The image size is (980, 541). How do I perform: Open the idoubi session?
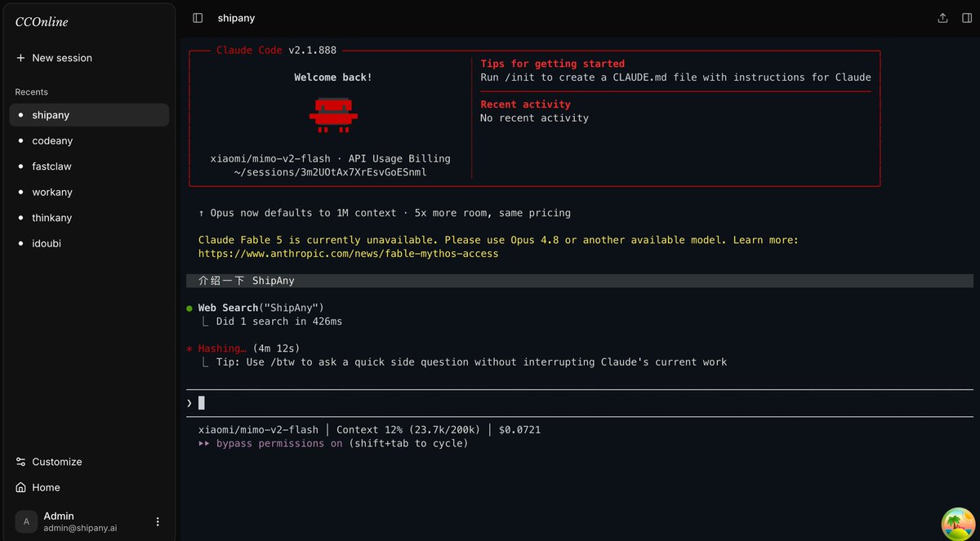[89, 243]
